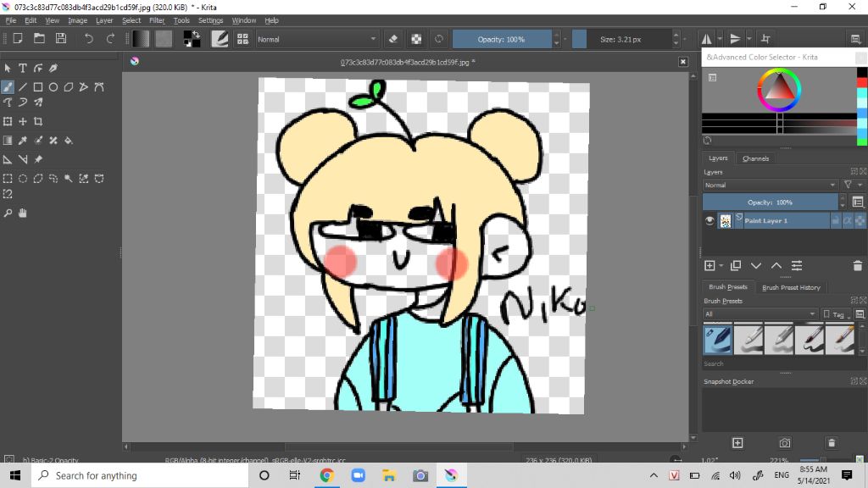
Task: Toggle eraser mode
Action: pos(393,39)
